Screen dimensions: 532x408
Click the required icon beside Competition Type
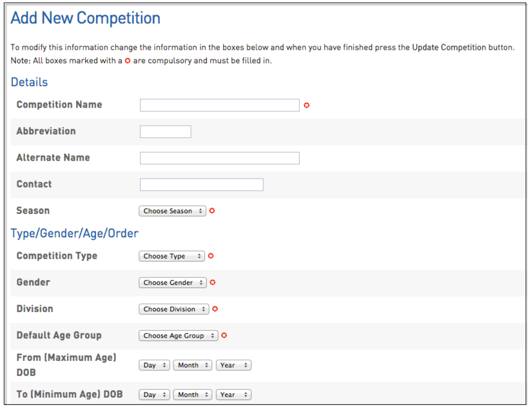point(211,256)
